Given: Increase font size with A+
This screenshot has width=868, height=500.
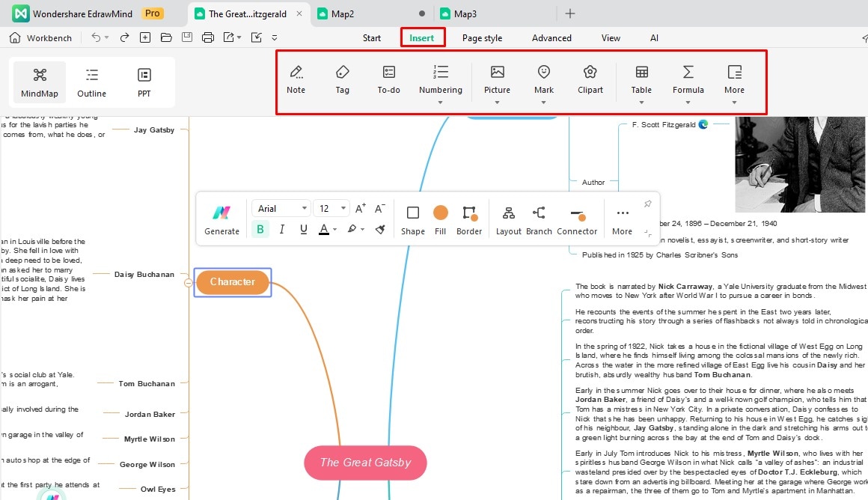Looking at the screenshot, I should (x=360, y=208).
